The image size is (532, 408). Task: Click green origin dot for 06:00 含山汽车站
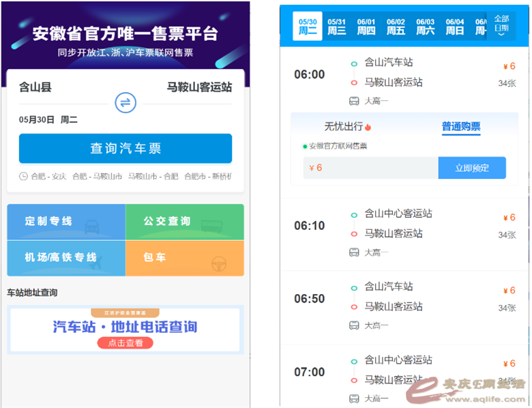(354, 63)
